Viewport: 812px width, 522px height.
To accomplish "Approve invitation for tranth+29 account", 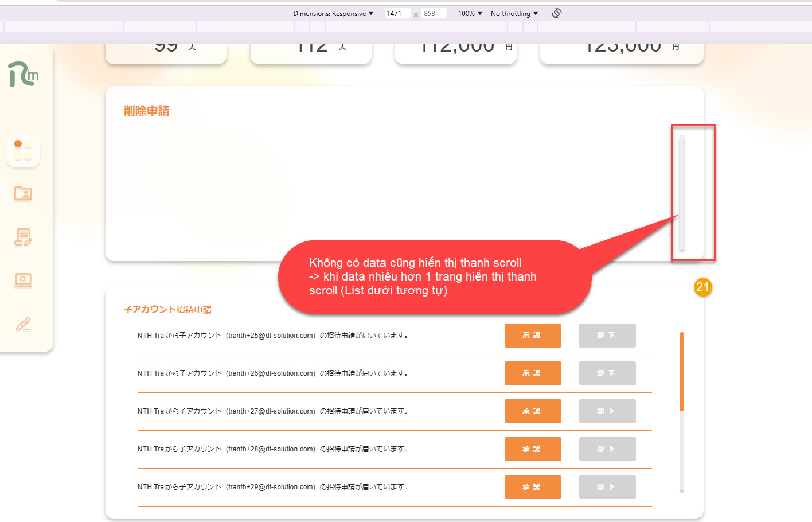I will coord(532,487).
